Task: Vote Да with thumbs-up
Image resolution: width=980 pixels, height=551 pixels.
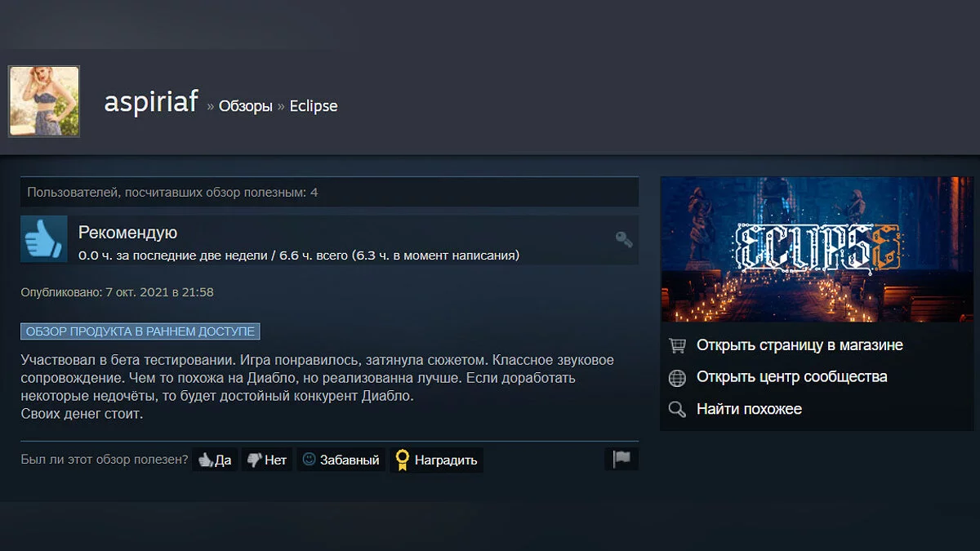Action: (214, 460)
